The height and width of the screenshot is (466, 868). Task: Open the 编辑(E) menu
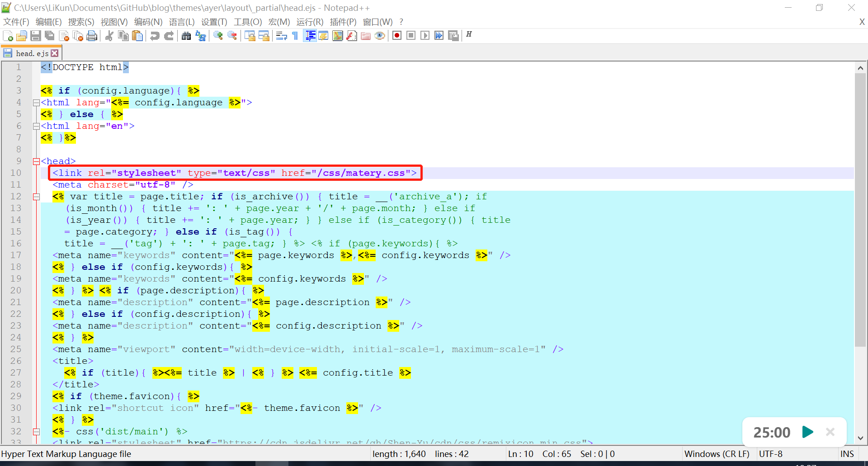coord(48,22)
